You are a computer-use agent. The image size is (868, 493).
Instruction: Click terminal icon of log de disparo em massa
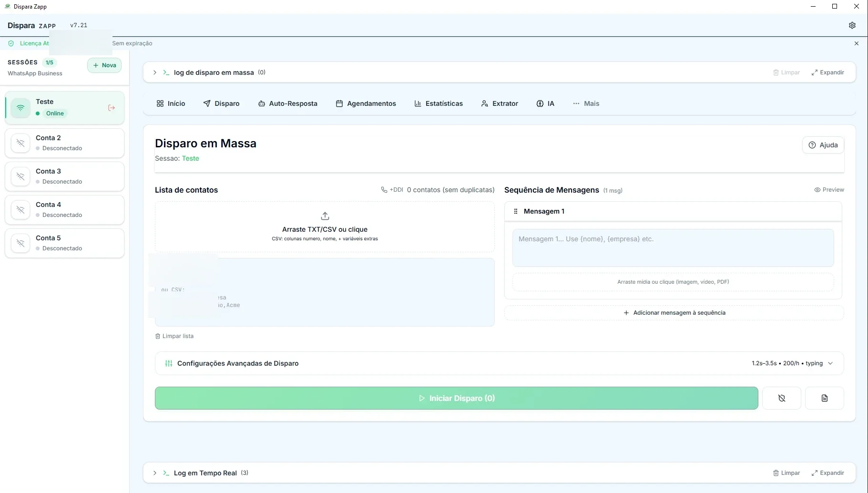coord(166,72)
